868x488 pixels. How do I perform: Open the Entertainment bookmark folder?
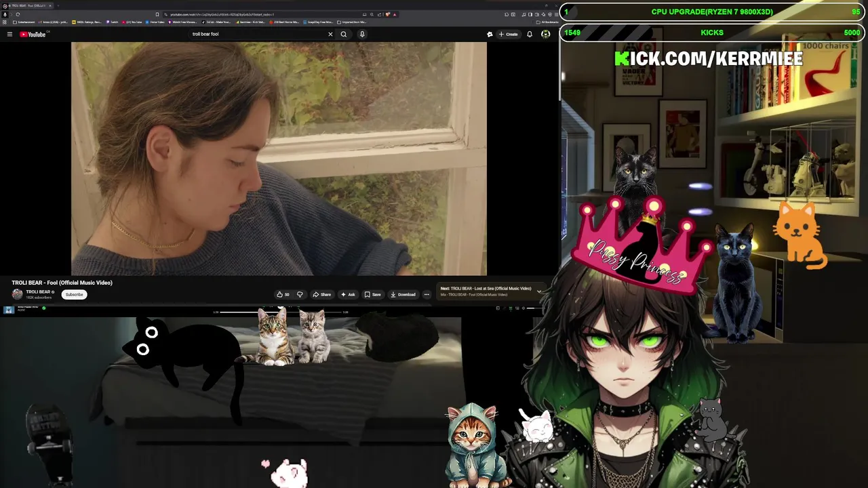tap(24, 22)
